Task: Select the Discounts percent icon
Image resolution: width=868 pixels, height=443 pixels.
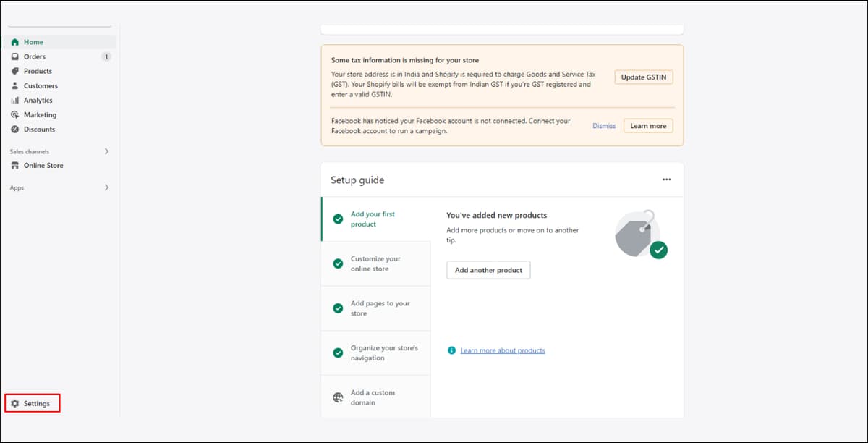Action: click(x=14, y=129)
